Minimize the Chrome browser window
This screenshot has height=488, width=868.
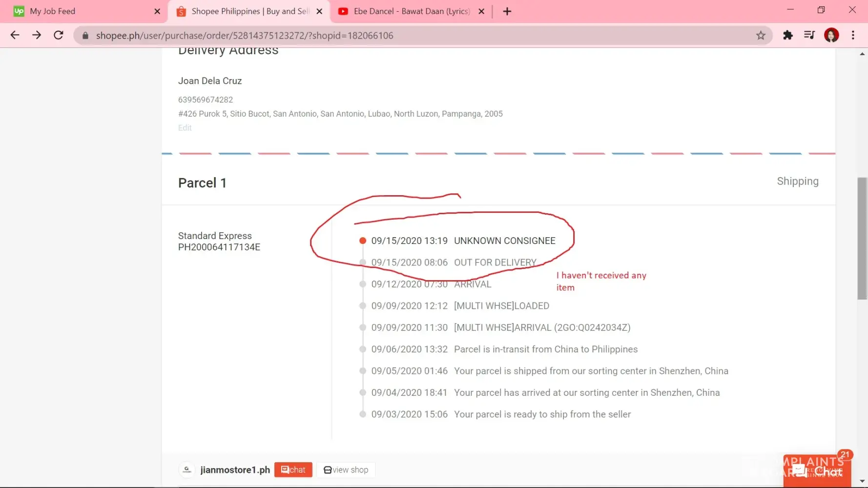[790, 10]
